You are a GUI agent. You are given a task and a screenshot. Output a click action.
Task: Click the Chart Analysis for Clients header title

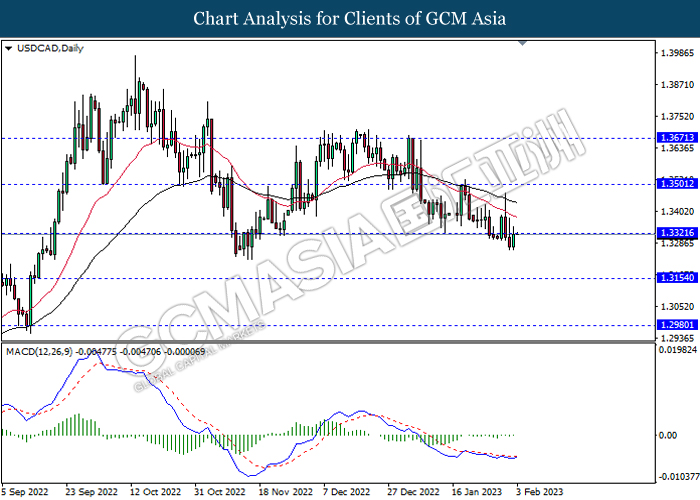point(350,19)
